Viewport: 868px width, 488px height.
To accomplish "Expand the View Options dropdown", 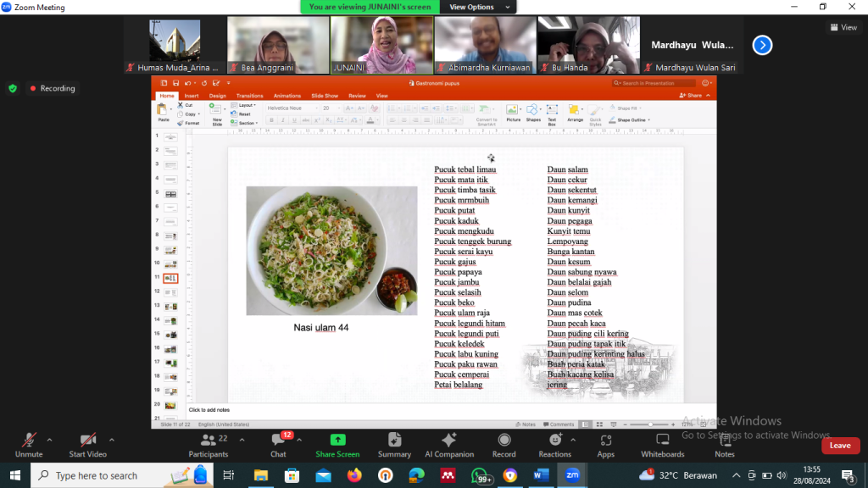I will (x=479, y=7).
